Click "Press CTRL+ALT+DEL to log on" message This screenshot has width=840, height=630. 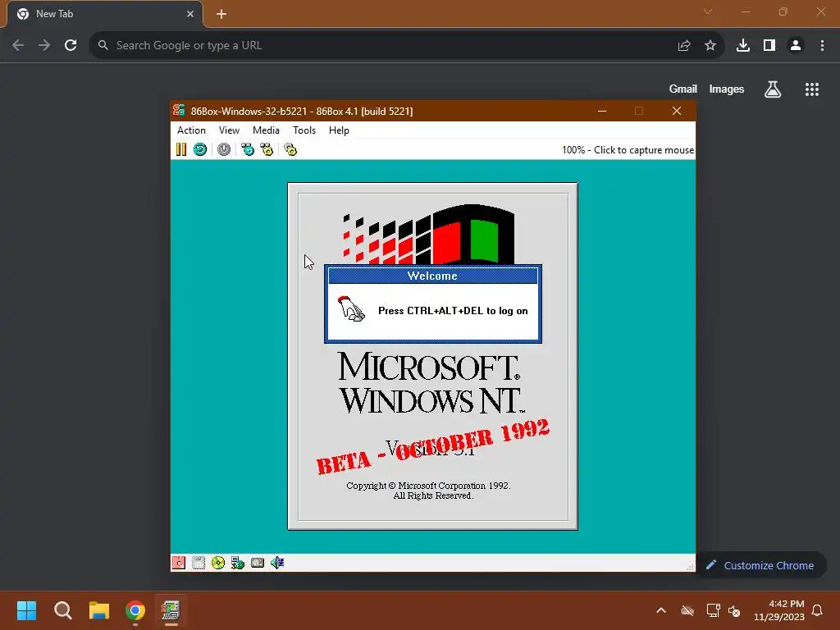click(x=453, y=311)
